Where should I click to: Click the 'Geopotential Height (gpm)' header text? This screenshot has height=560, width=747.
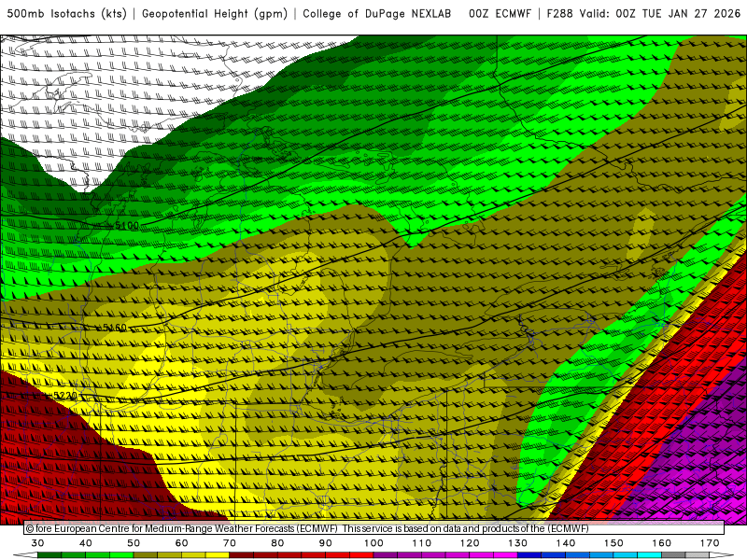coord(215,14)
